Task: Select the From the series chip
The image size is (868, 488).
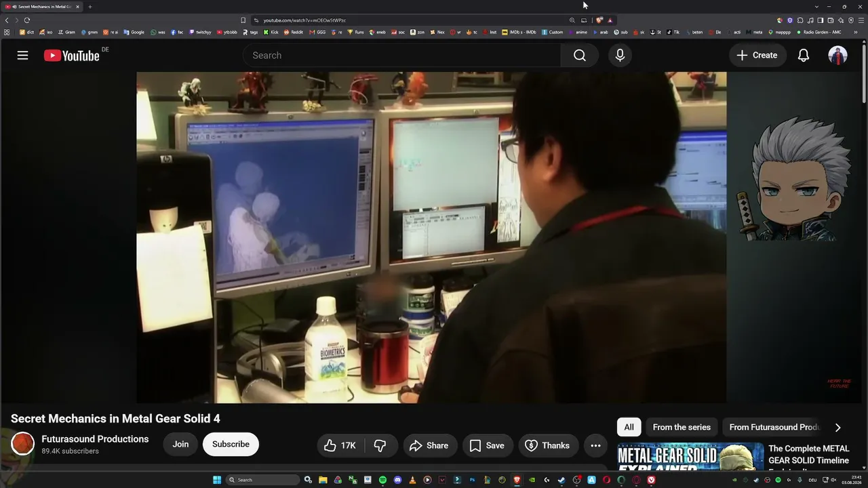Action: coord(682,427)
